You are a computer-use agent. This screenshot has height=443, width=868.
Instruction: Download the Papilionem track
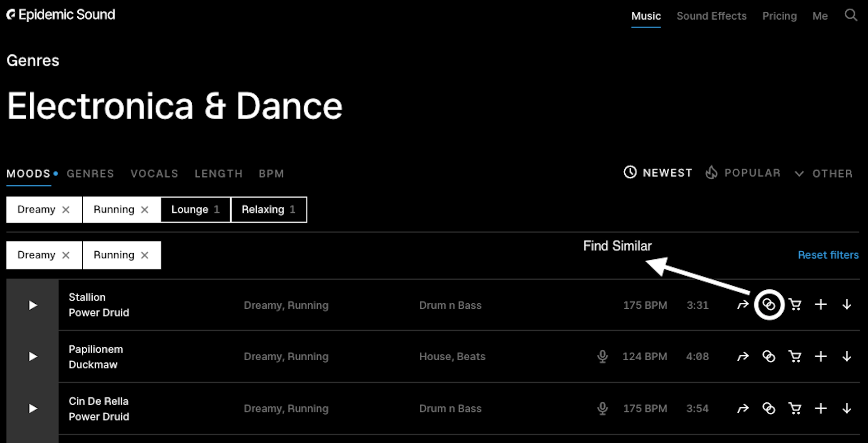(847, 357)
